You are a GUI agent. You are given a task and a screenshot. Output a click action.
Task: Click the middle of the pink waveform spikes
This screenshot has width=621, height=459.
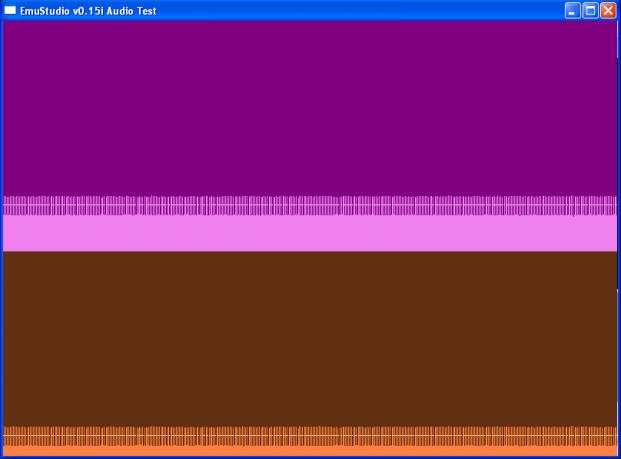point(310,205)
